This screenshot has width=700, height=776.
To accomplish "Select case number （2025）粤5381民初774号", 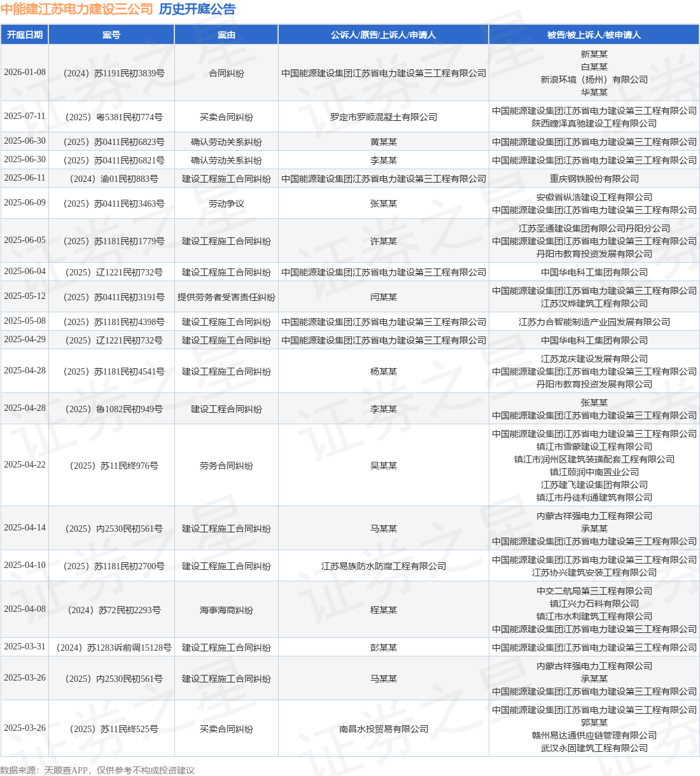I will pos(111,117).
